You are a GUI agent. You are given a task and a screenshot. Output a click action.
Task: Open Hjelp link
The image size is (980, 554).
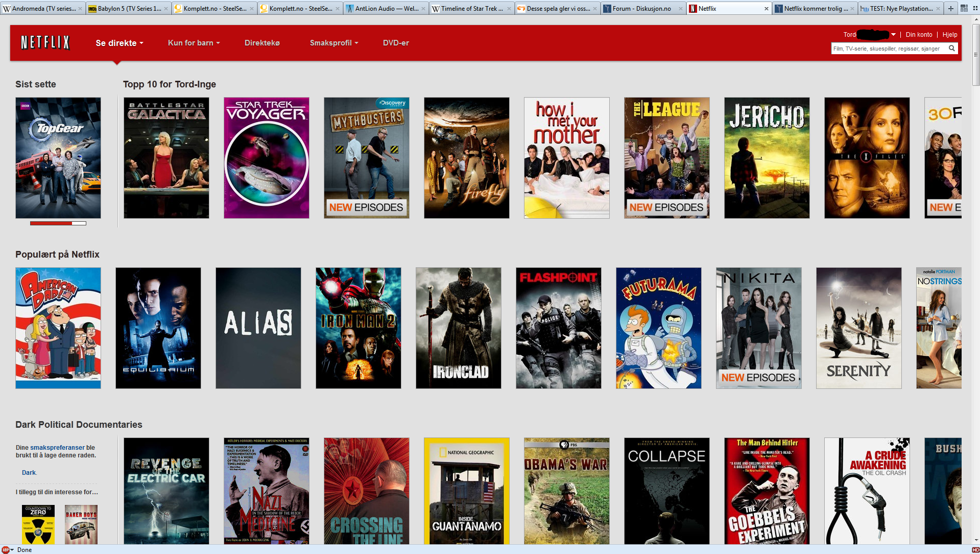950,35
